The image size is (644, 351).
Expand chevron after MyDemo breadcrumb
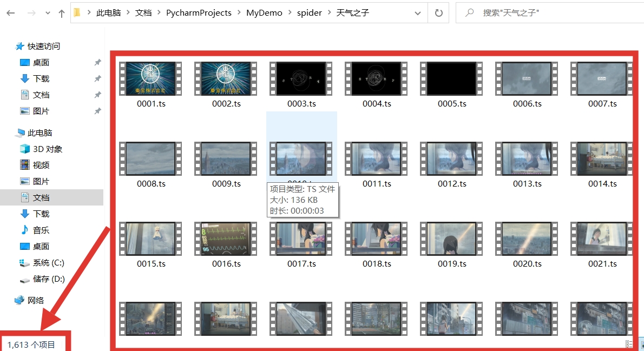[290, 13]
